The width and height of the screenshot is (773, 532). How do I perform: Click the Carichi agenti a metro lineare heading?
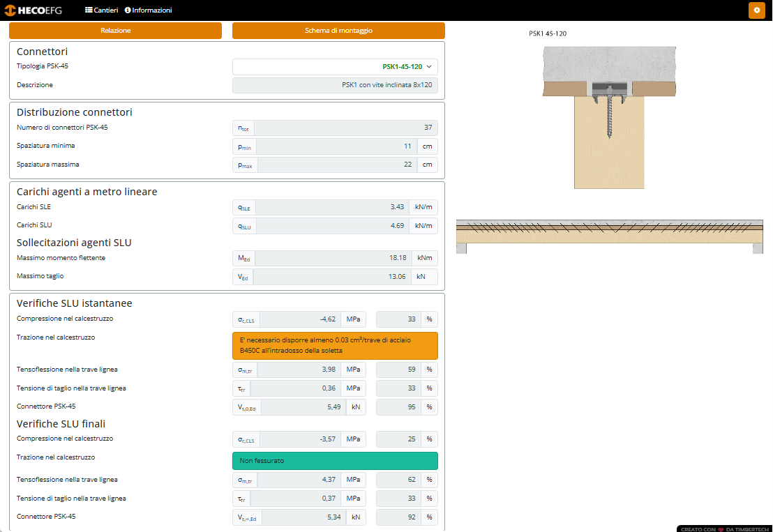pyautogui.click(x=87, y=192)
